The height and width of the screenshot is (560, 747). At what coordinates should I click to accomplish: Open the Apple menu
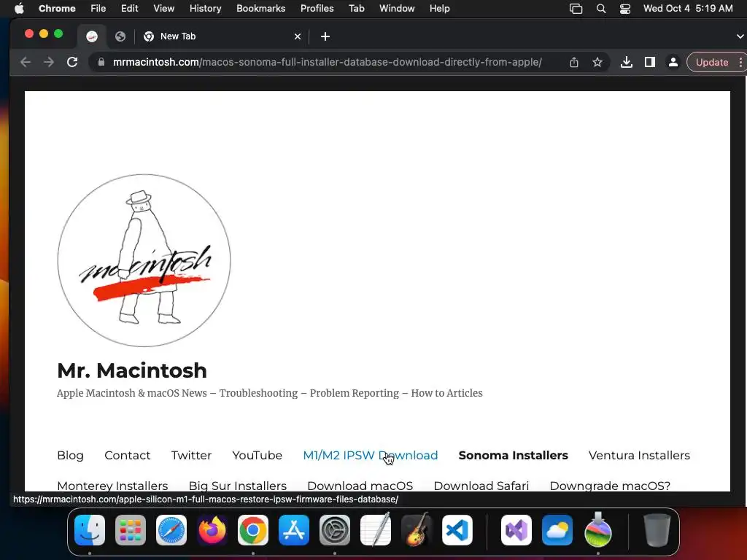tap(19, 8)
